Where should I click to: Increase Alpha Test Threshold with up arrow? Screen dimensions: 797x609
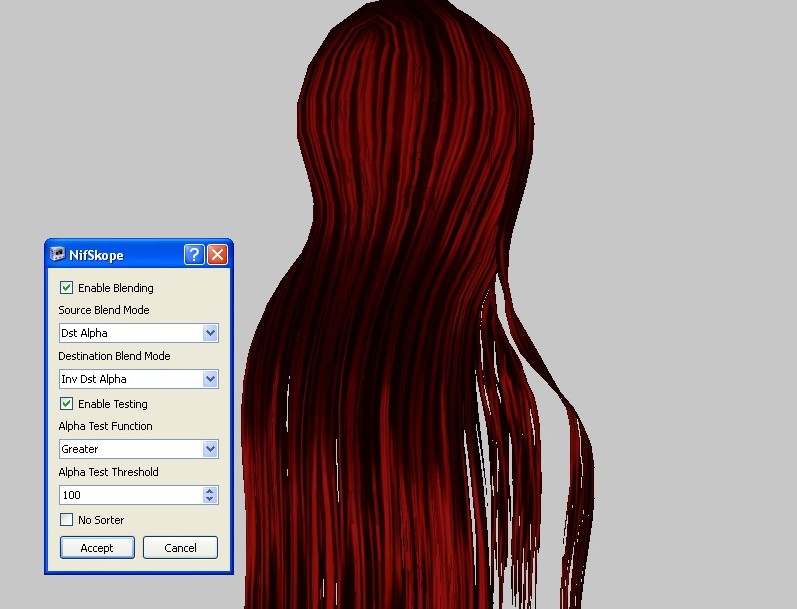pyautogui.click(x=210, y=491)
